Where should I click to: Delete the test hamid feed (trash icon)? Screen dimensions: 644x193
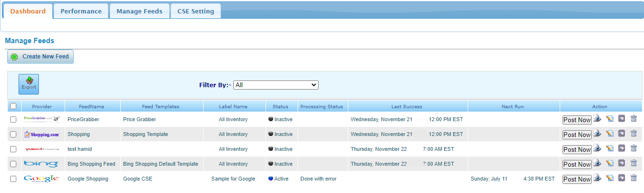click(633, 148)
